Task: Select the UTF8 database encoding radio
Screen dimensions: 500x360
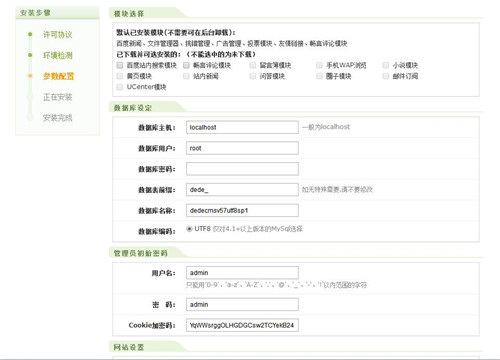Action: (189, 229)
